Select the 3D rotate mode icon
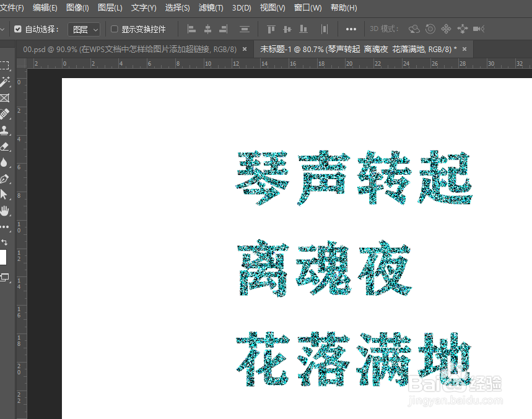The height and width of the screenshot is (419, 532). pos(414,29)
